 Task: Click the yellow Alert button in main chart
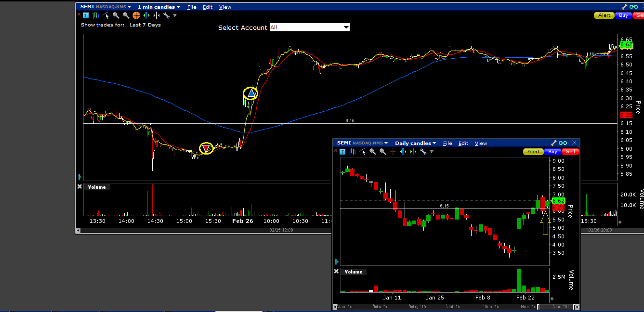[x=604, y=15]
